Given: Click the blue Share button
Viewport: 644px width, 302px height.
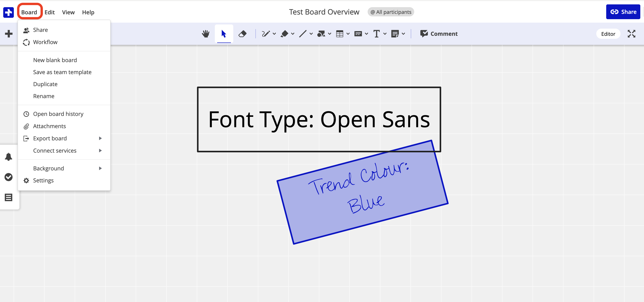Looking at the screenshot, I should (623, 12).
